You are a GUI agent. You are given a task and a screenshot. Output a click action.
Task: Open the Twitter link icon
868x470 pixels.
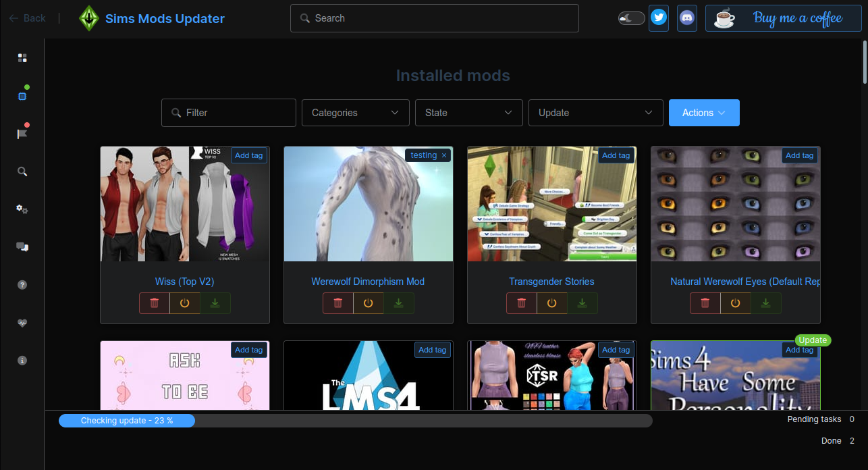coord(659,18)
